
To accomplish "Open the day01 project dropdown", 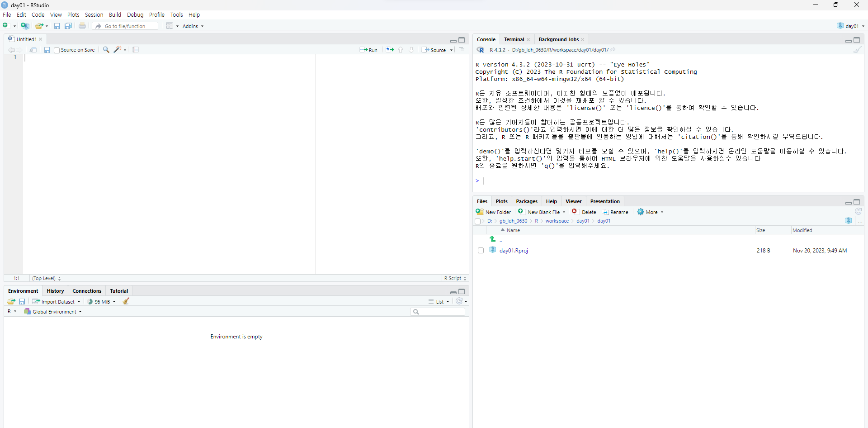I will (851, 26).
